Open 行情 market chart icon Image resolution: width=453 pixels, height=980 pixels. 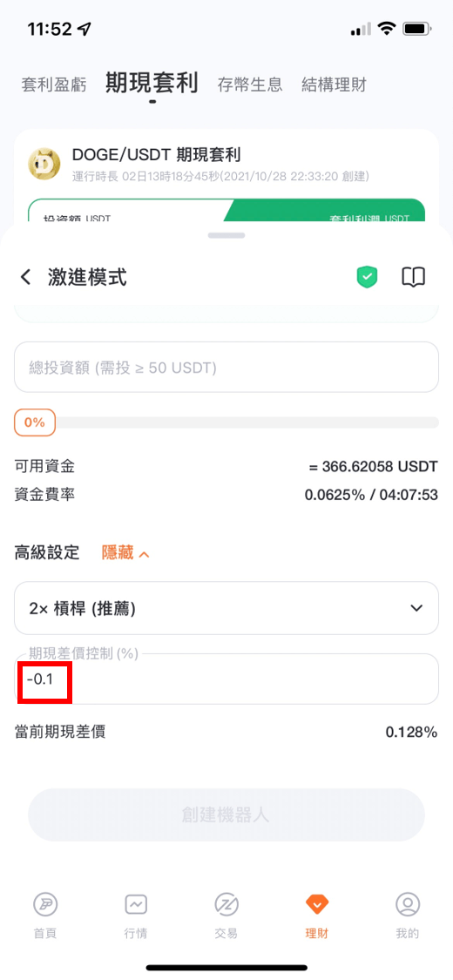click(136, 904)
